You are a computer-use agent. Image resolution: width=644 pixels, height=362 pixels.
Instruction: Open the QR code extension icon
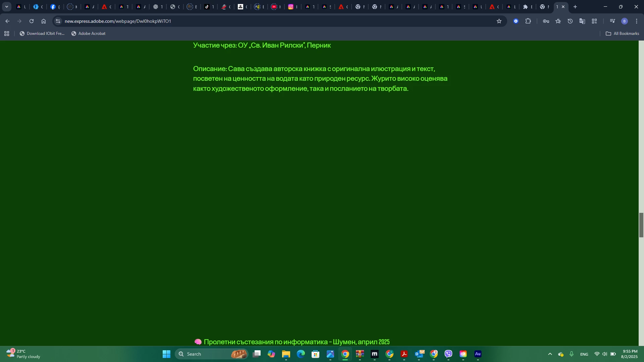594,21
